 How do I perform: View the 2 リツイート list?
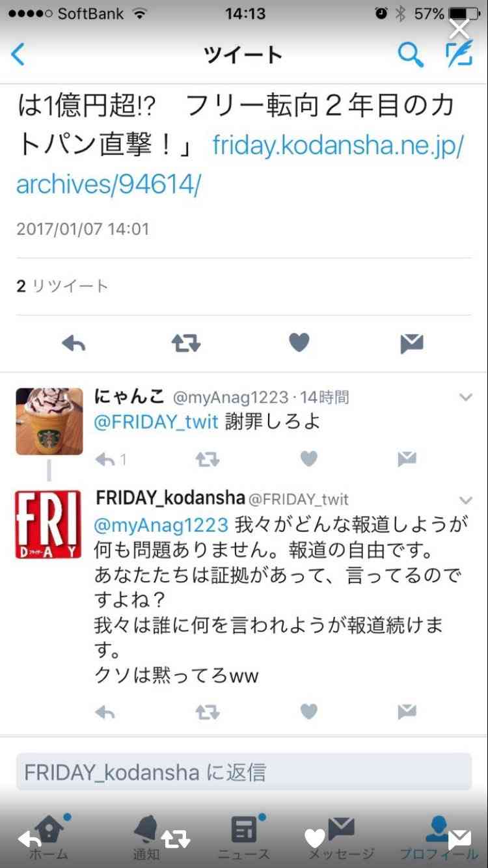(62, 286)
